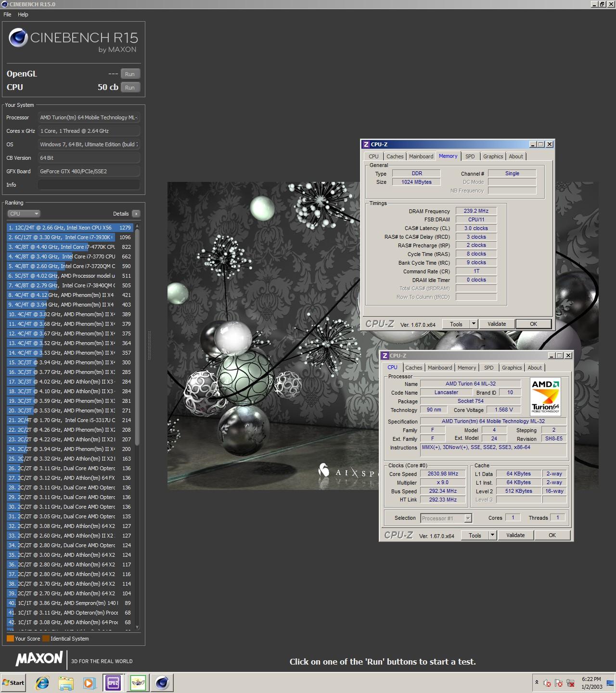Screen dimensions: 616x693
Task: Click the ranking list scrollbar
Action: point(137,337)
